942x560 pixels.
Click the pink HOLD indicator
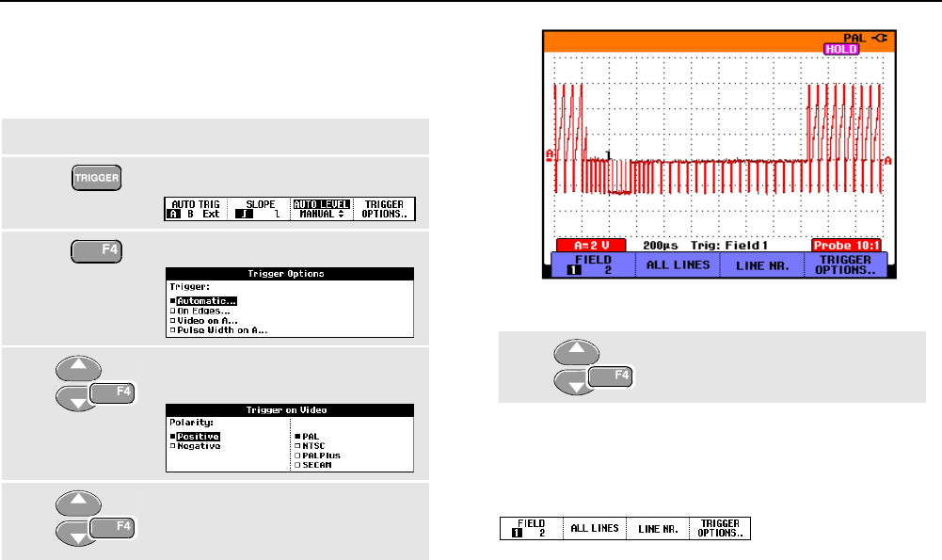click(841, 49)
